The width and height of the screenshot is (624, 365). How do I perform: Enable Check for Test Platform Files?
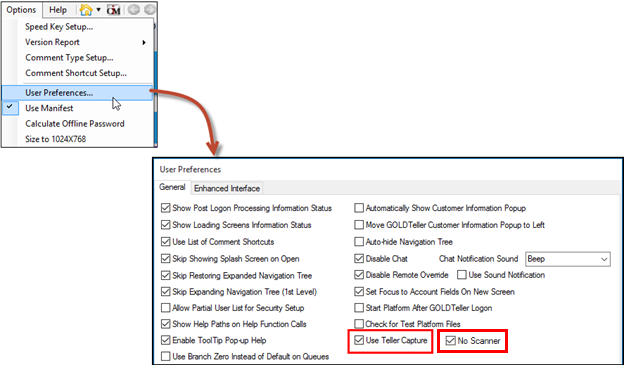coord(359,324)
